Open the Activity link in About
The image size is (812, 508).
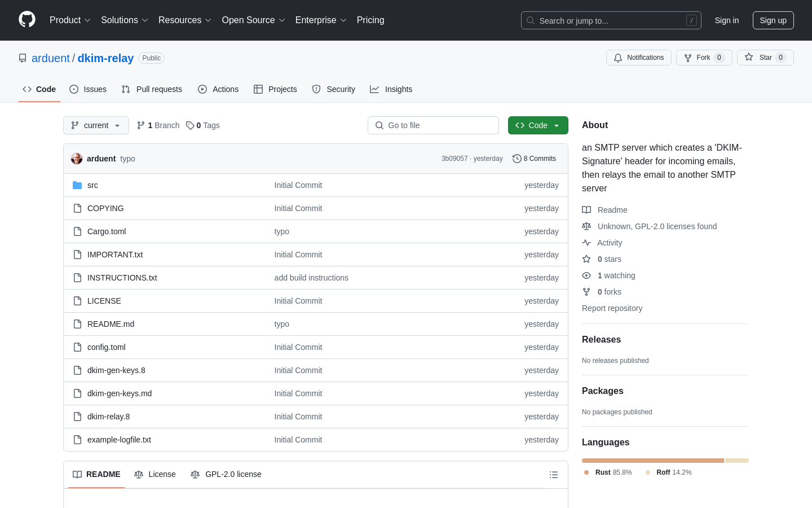tap(602, 243)
